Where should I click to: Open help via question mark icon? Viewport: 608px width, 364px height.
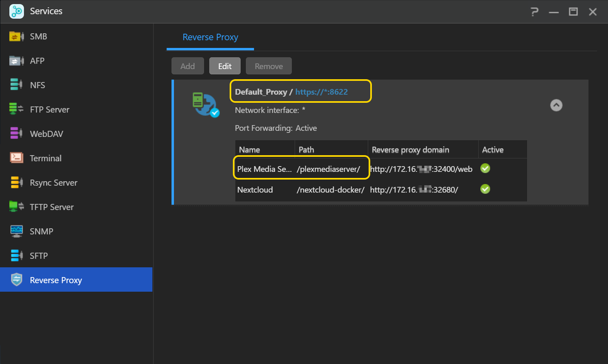tap(534, 12)
